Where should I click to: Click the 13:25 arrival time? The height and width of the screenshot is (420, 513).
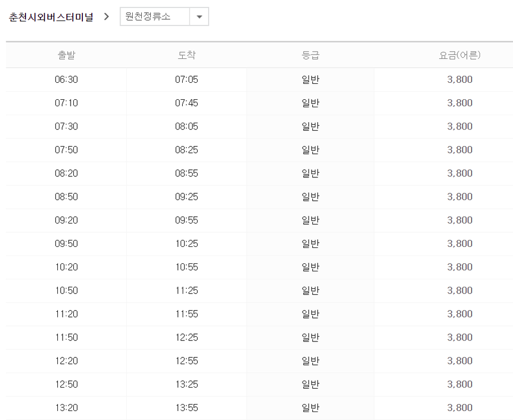tap(186, 384)
